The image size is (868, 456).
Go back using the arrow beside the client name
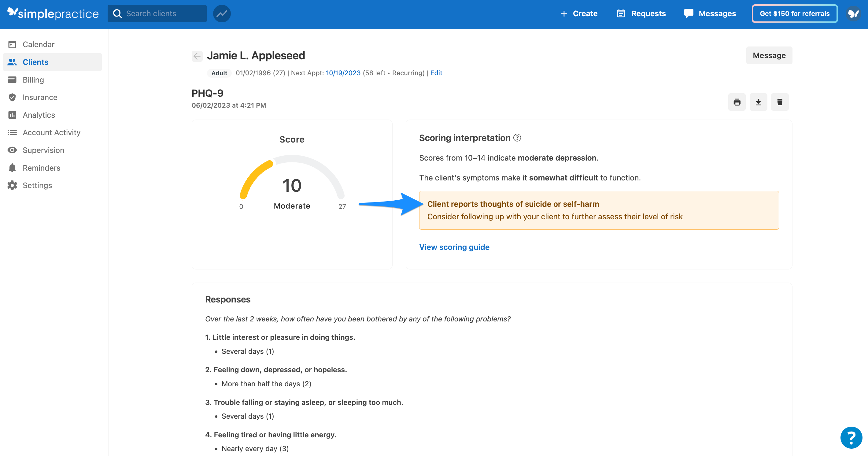point(197,56)
